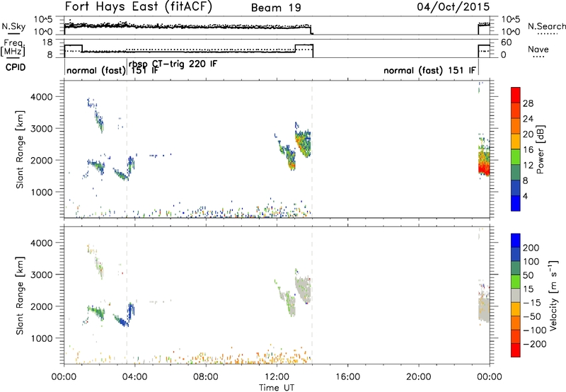Click the '08:00' time axis tick label
Viewport: 566px width, 392px height.
click(x=205, y=377)
